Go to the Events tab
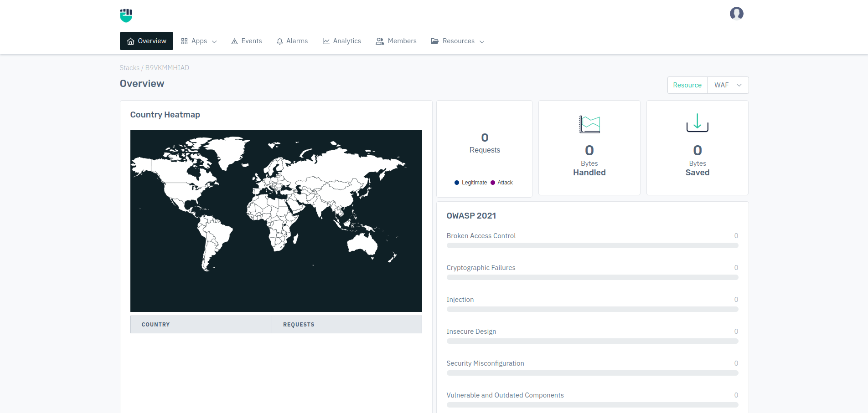868x413 pixels. [247, 41]
